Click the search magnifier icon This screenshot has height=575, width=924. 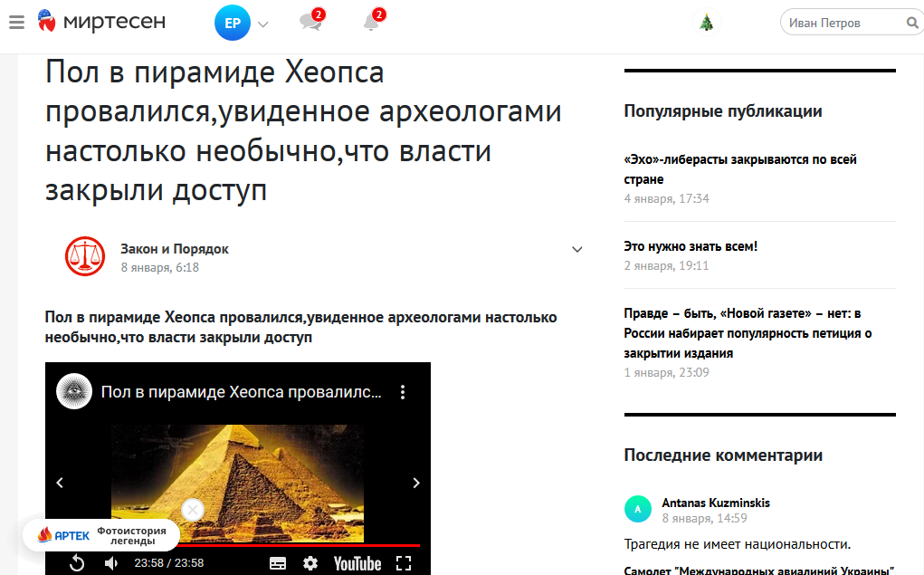pos(911,24)
